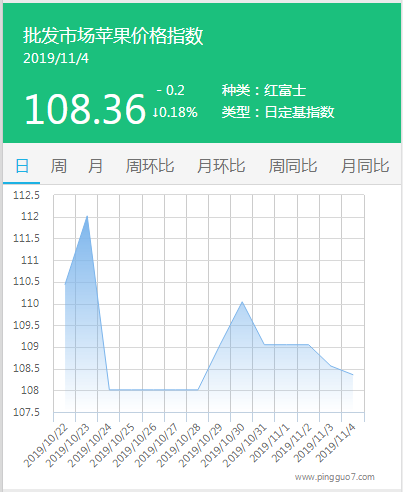This screenshot has width=403, height=492.
Task: Click the x-axis date 2019/10/30
Action: (223, 445)
